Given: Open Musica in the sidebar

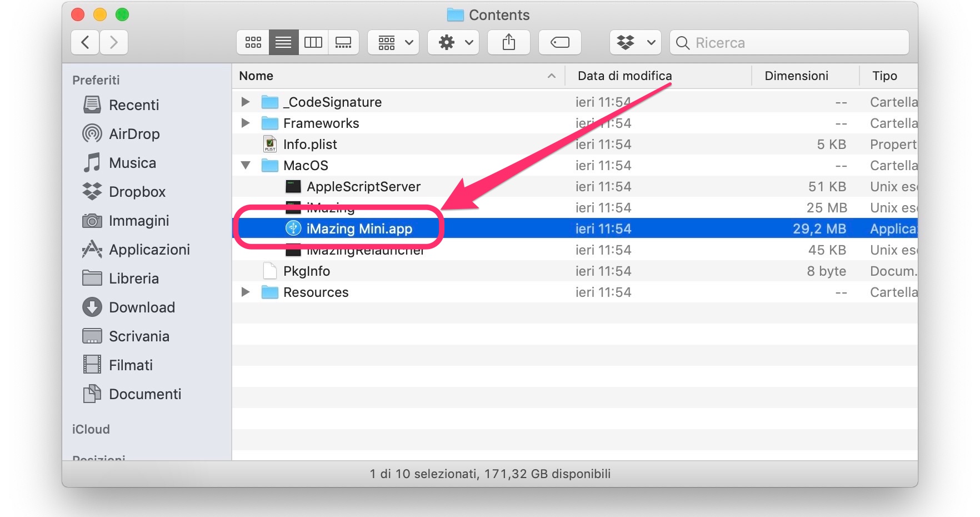Looking at the screenshot, I should click(x=132, y=163).
